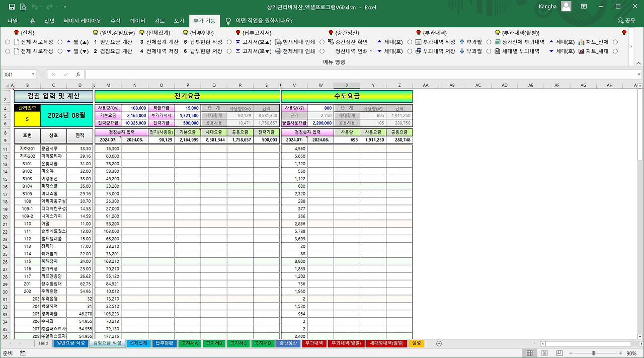Viewport: 644px width, 358px height.
Task: Click the new sheet plus button
Action: pos(439,343)
